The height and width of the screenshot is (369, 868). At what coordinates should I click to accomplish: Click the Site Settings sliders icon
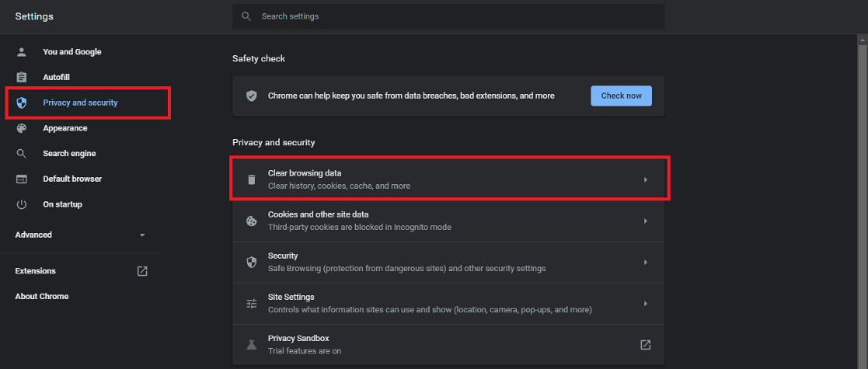[x=251, y=303]
